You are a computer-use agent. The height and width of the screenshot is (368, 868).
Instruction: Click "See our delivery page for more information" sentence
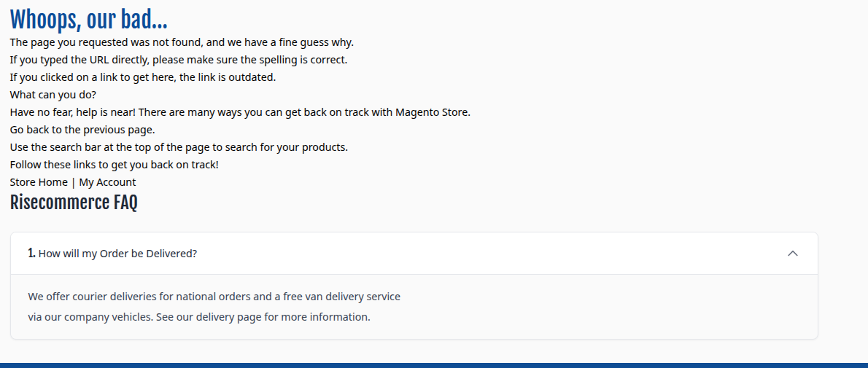pos(263,317)
